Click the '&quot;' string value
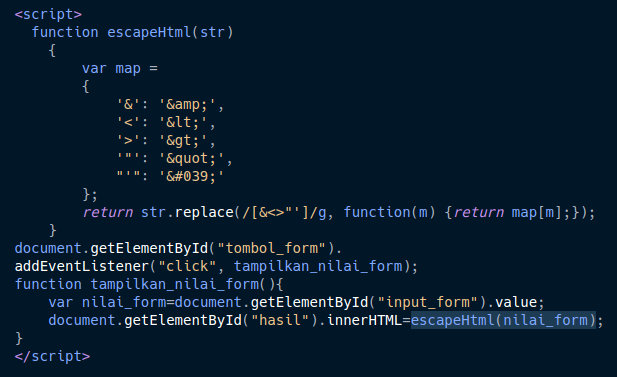Image resolution: width=617 pixels, height=377 pixels. (x=191, y=158)
